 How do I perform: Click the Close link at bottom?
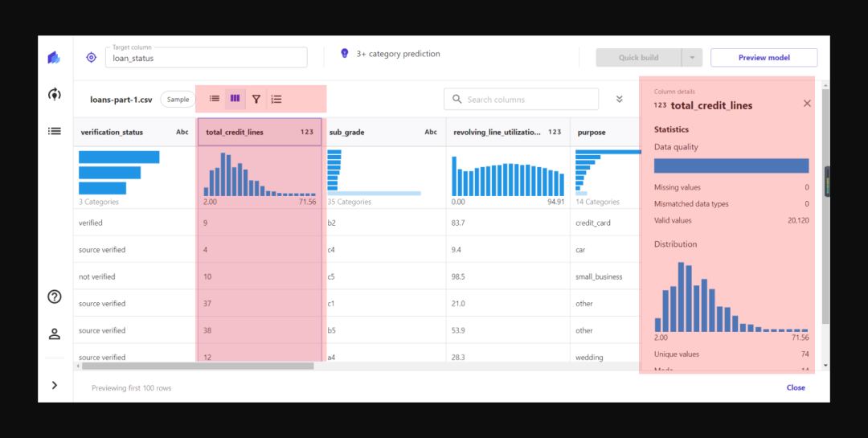click(x=796, y=387)
